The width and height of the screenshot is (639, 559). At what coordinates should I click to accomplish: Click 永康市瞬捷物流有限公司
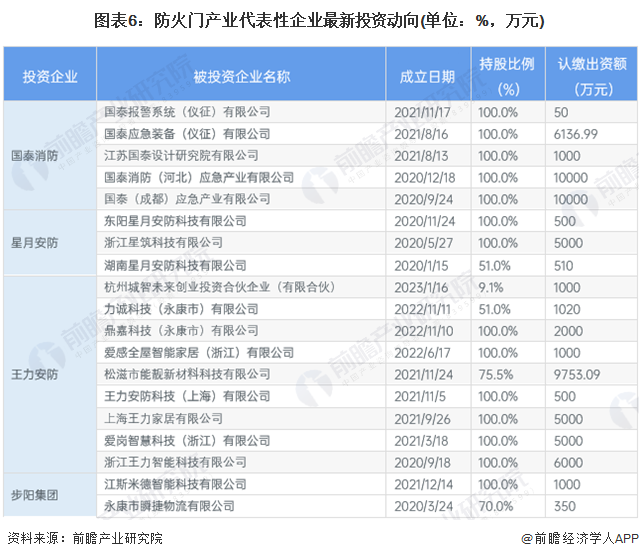[x=169, y=506]
